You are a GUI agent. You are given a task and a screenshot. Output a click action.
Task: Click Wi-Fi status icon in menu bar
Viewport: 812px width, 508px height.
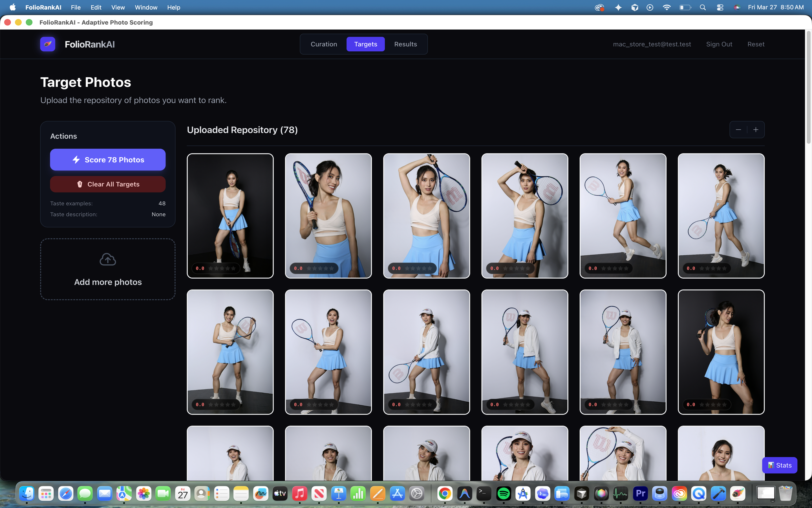[667, 7]
